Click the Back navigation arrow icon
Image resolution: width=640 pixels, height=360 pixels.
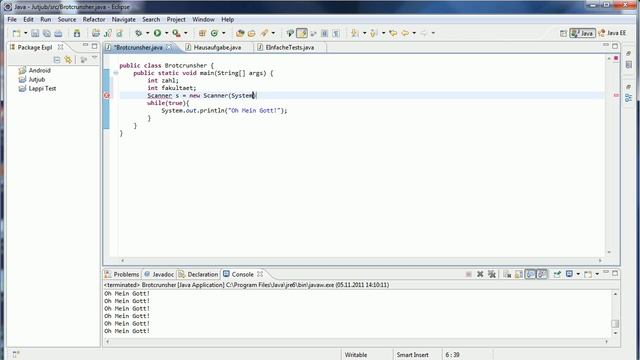(405, 33)
